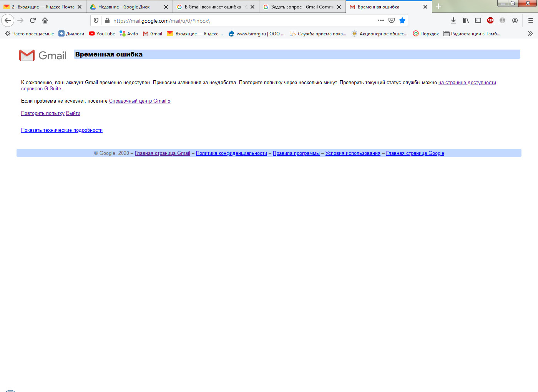Image resolution: width=538 pixels, height=392 pixels.
Task: Open the browser home page icon
Action: click(x=45, y=20)
